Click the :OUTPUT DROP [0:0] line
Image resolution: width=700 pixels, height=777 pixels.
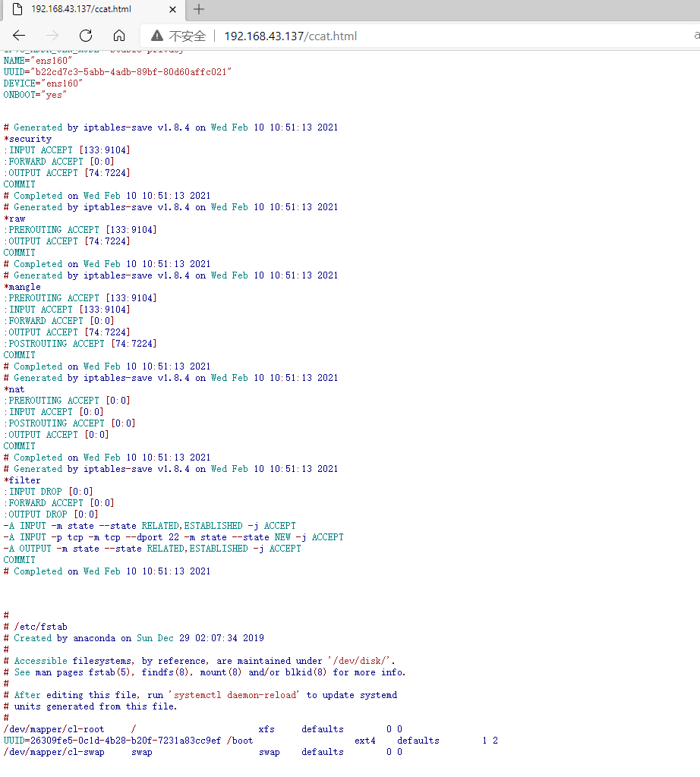click(x=50, y=514)
